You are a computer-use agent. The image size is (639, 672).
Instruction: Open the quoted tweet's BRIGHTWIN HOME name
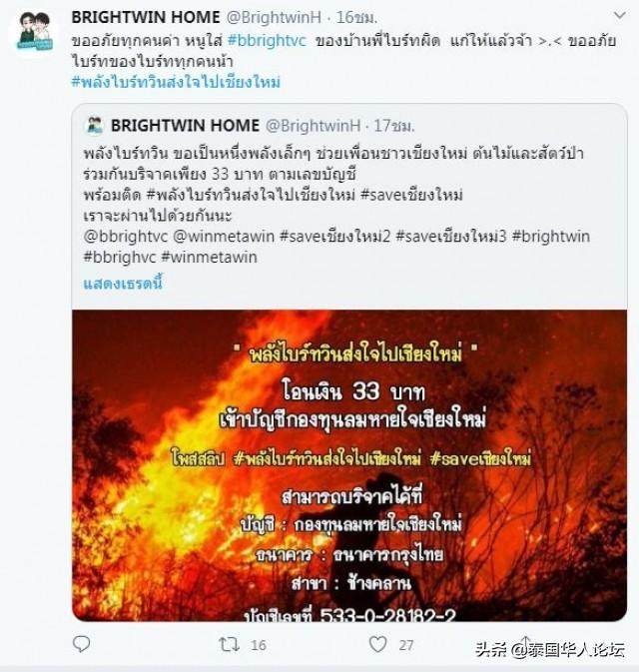pyautogui.click(x=185, y=126)
